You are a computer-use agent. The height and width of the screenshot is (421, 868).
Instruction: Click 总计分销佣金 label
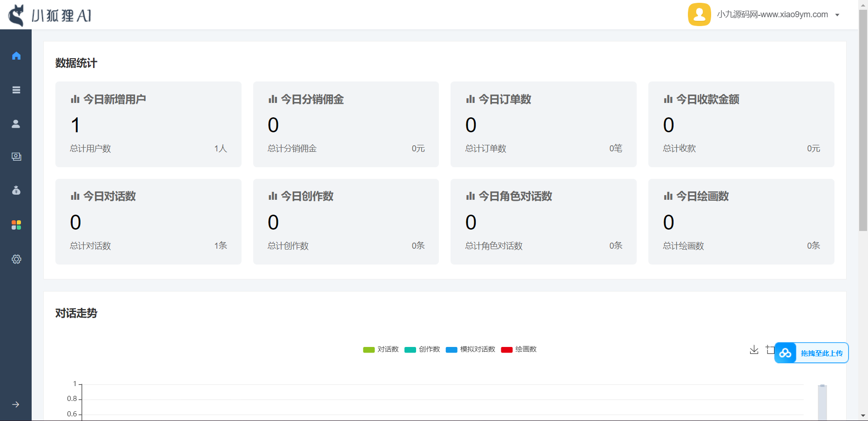point(292,149)
